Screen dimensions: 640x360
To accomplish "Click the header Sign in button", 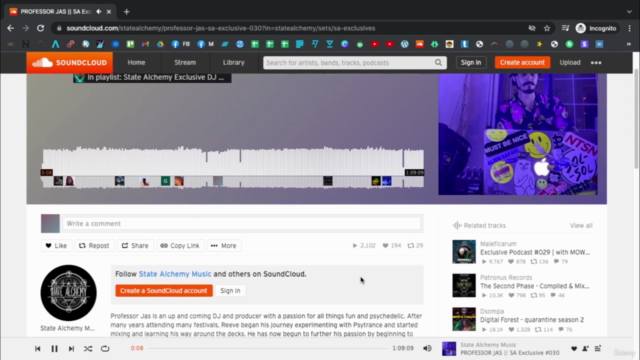I will (x=471, y=62).
